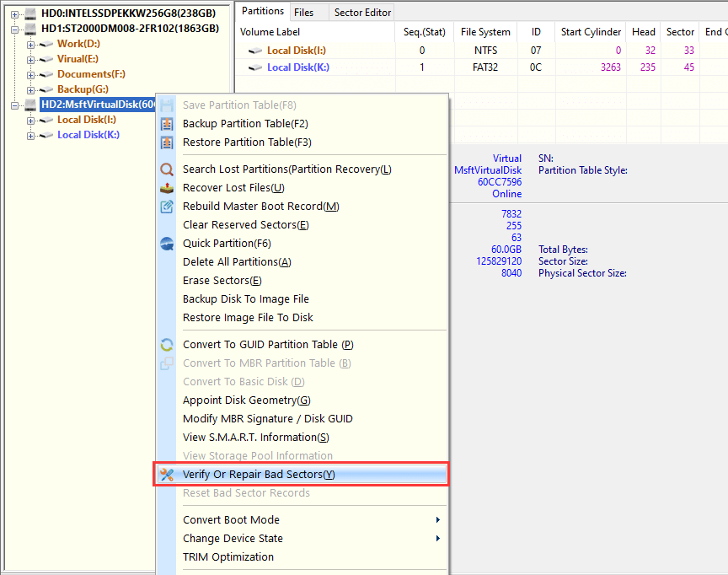Click the File System column header

pyautogui.click(x=484, y=32)
